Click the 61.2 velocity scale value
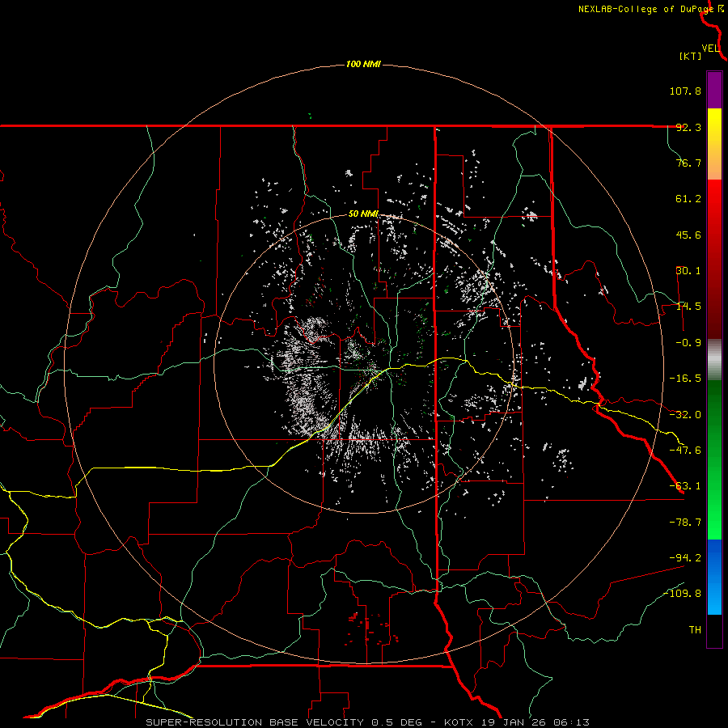This screenshot has height=728, width=728. (688, 199)
